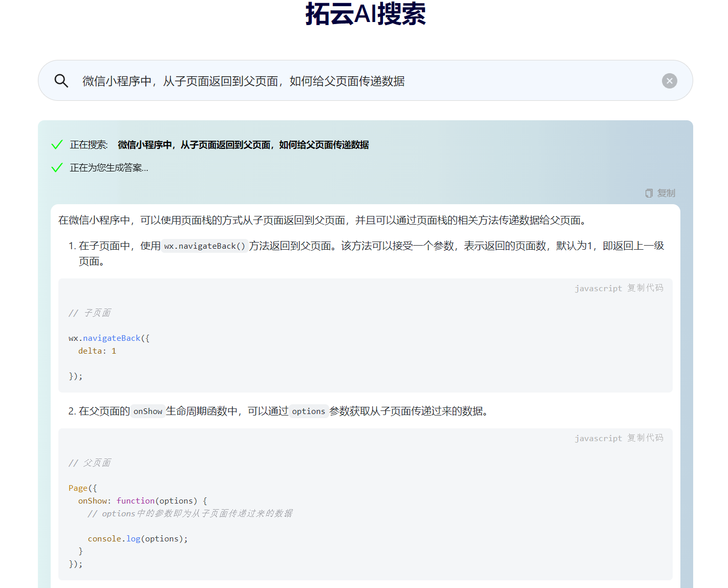
Task: Click into the search query input field
Action: [x=366, y=81]
